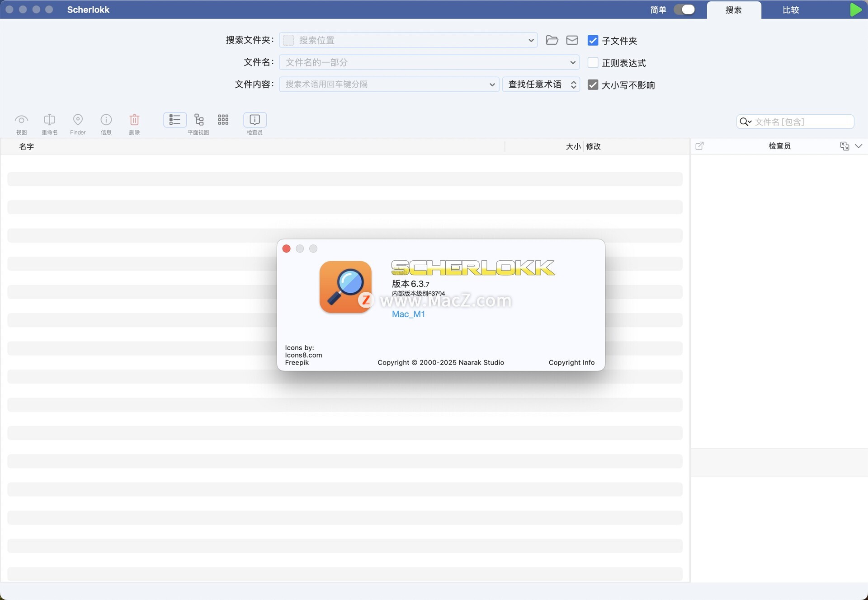Screen dimensions: 868x600
Task: Switch to list view icon
Action: [x=175, y=120]
